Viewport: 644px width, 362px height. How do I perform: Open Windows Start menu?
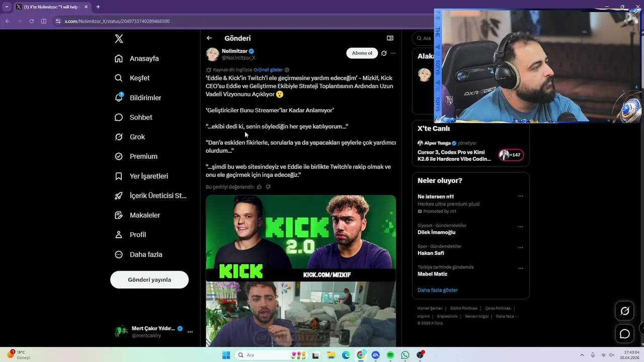(226, 355)
